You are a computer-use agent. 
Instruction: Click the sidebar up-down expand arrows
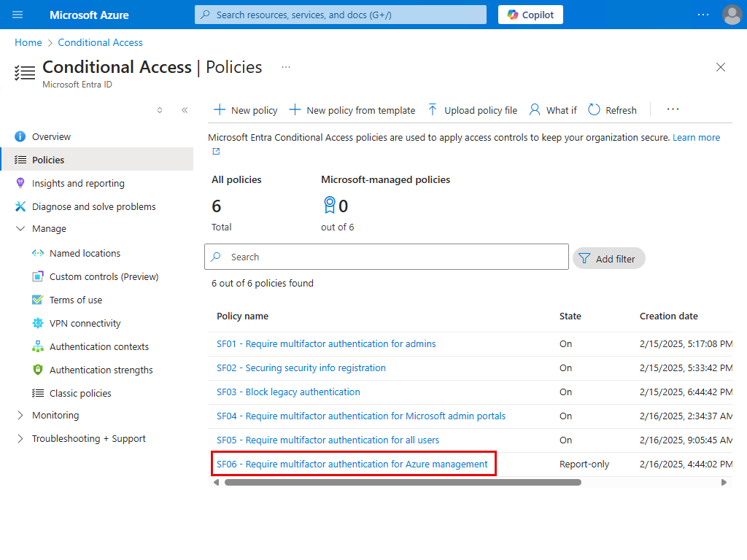[160, 110]
